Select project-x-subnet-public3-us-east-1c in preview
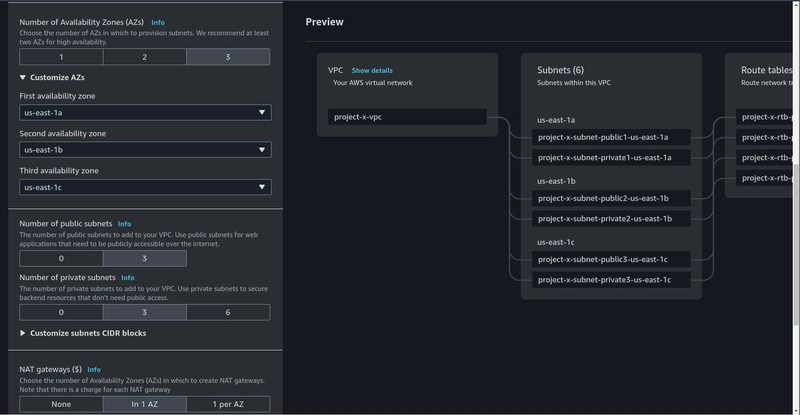Viewport: 800px width, 415px height. (611, 259)
